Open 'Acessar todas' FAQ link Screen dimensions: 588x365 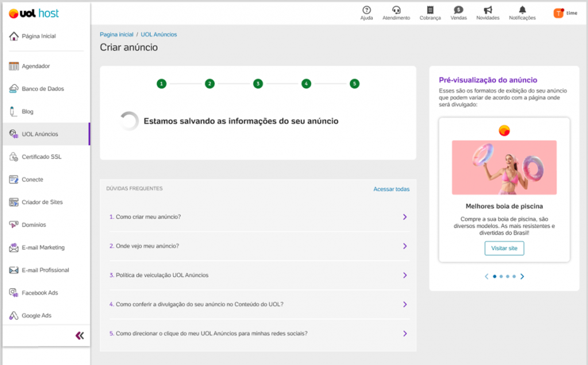point(391,189)
